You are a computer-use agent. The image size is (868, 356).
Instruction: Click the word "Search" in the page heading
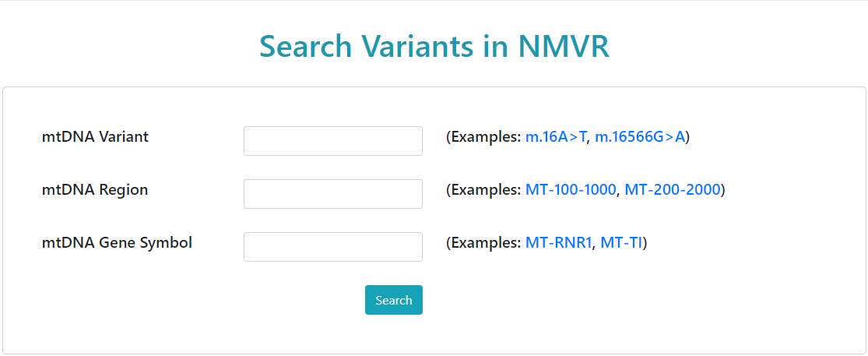(305, 47)
